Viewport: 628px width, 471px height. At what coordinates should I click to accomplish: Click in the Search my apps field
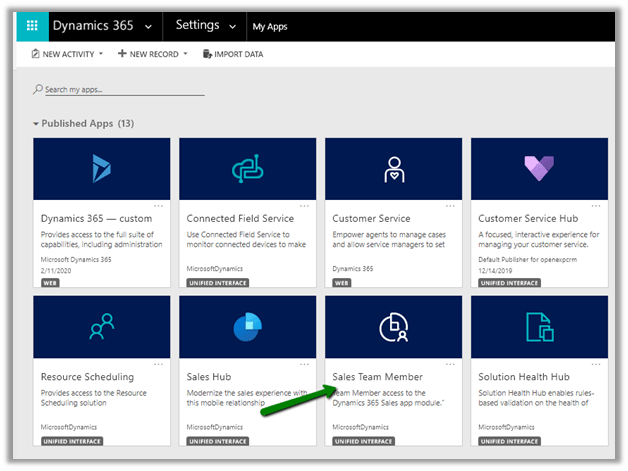(123, 90)
